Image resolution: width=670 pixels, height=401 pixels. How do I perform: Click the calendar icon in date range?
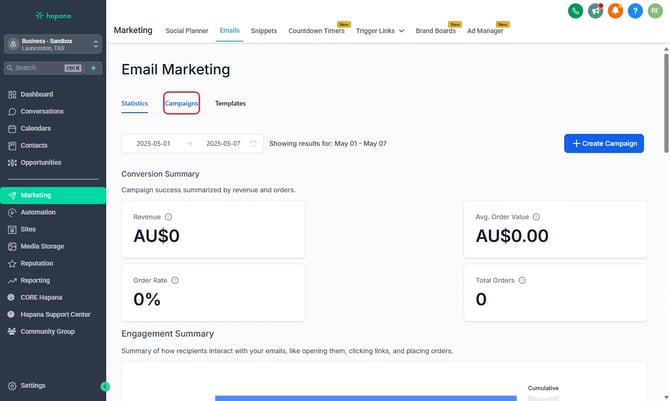(x=253, y=144)
